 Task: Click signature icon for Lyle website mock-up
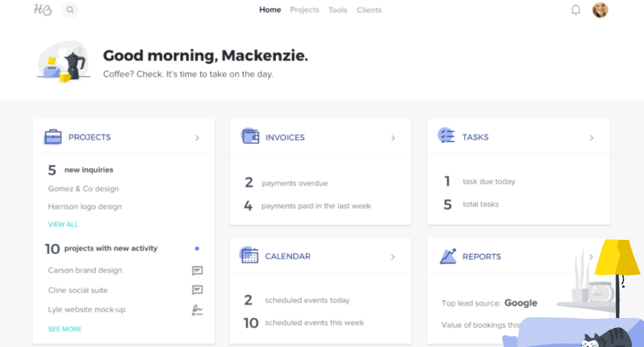tap(197, 310)
